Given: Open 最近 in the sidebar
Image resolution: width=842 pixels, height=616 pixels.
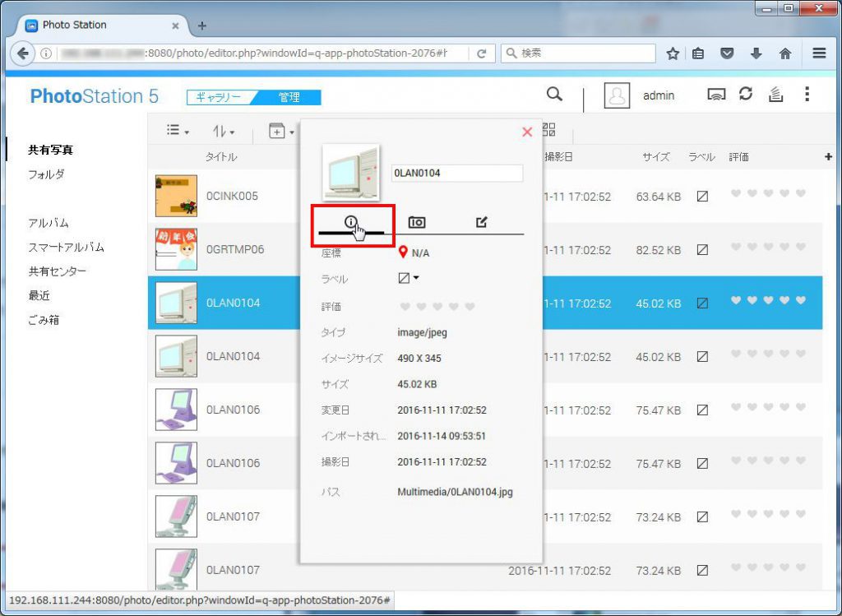Looking at the screenshot, I should pyautogui.click(x=39, y=295).
